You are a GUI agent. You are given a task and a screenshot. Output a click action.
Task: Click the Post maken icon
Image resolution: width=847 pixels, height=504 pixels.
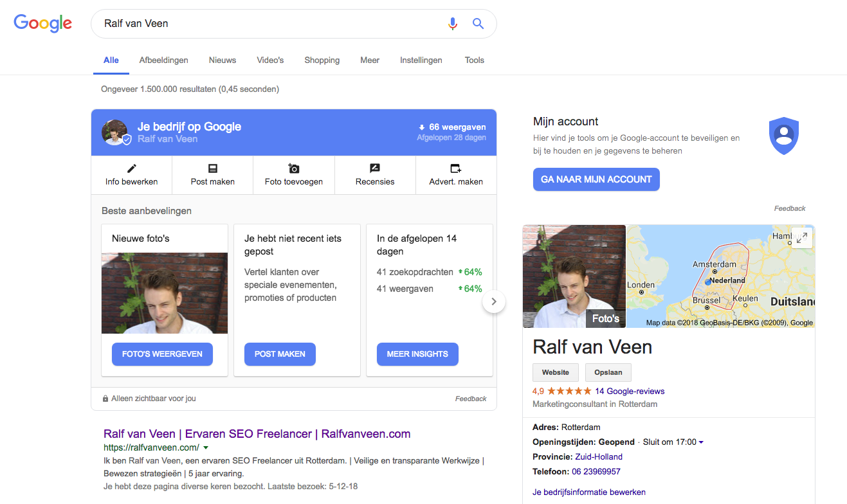click(213, 168)
